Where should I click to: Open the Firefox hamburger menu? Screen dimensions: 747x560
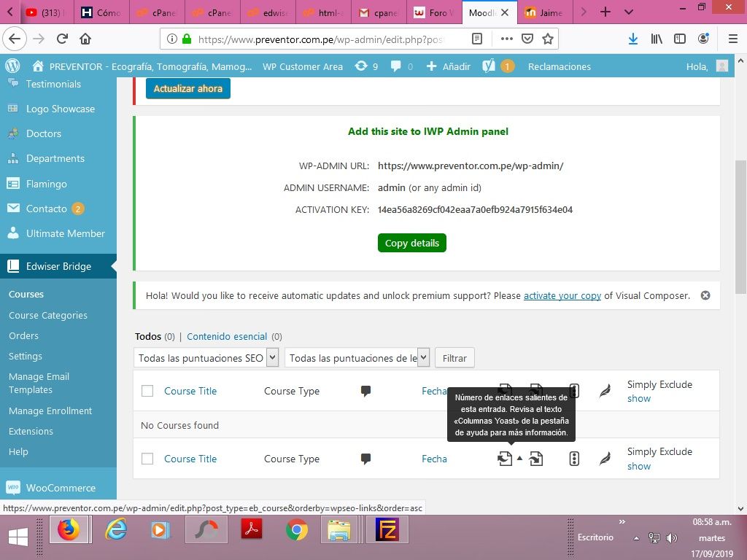[733, 39]
